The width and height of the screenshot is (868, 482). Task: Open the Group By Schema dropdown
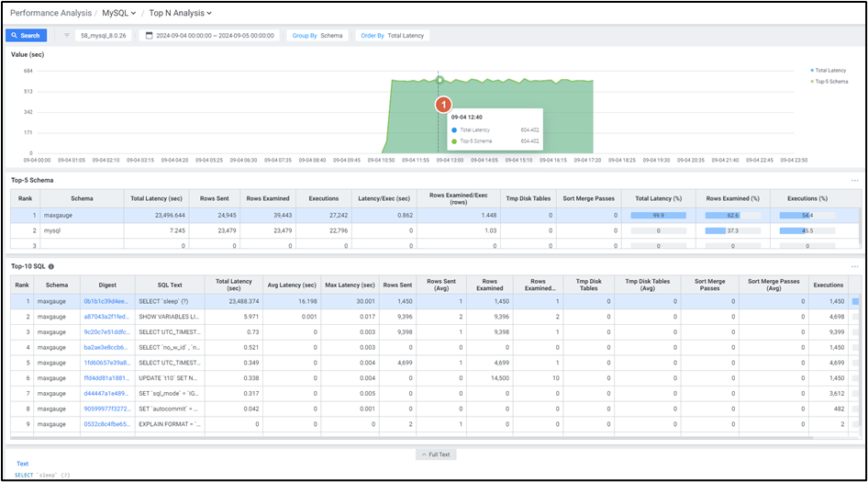pyautogui.click(x=317, y=36)
